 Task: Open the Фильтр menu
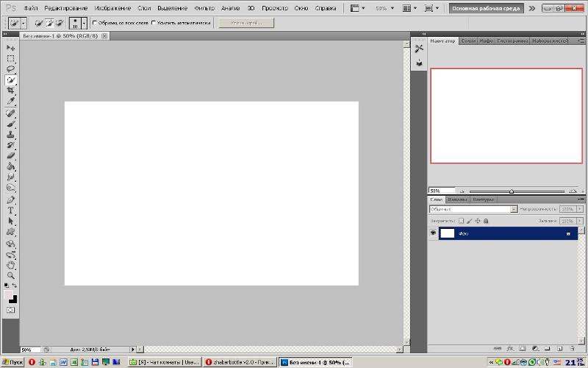204,8
